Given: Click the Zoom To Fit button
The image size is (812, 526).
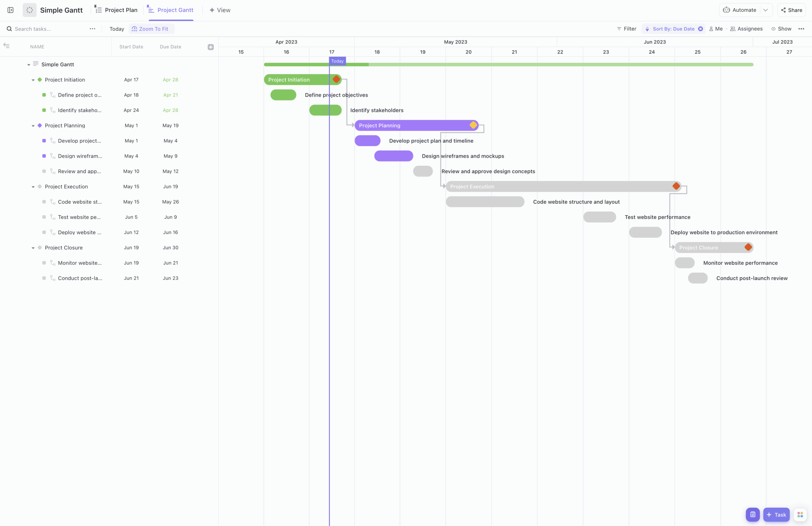Looking at the screenshot, I should (151, 29).
